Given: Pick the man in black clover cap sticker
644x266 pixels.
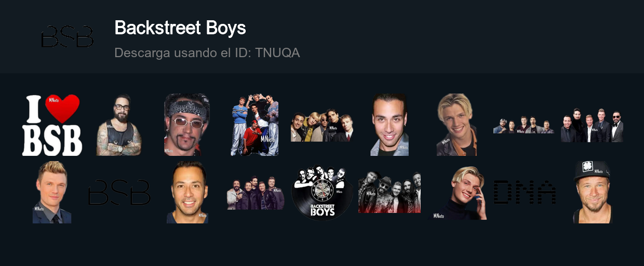Looking at the screenshot, I should pos(593,192).
